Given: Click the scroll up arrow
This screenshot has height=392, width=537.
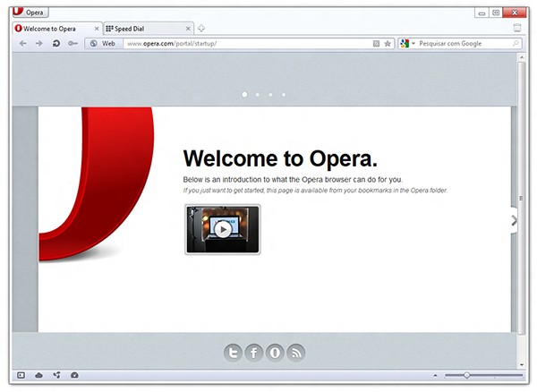Looking at the screenshot, I should pos(522,57).
